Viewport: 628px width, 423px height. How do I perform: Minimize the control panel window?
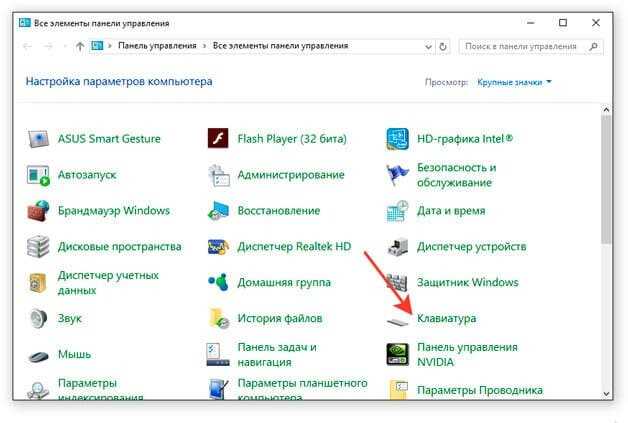coord(531,23)
